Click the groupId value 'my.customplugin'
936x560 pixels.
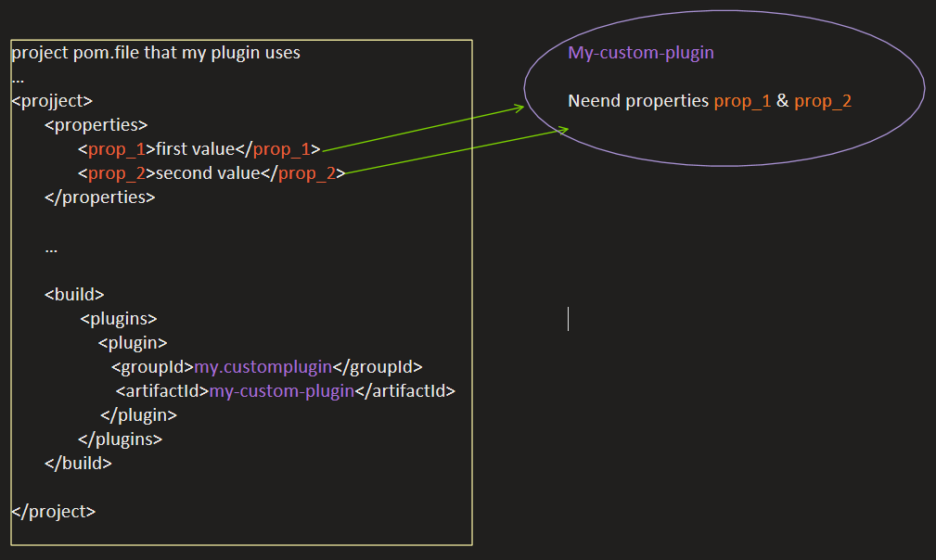click(263, 366)
